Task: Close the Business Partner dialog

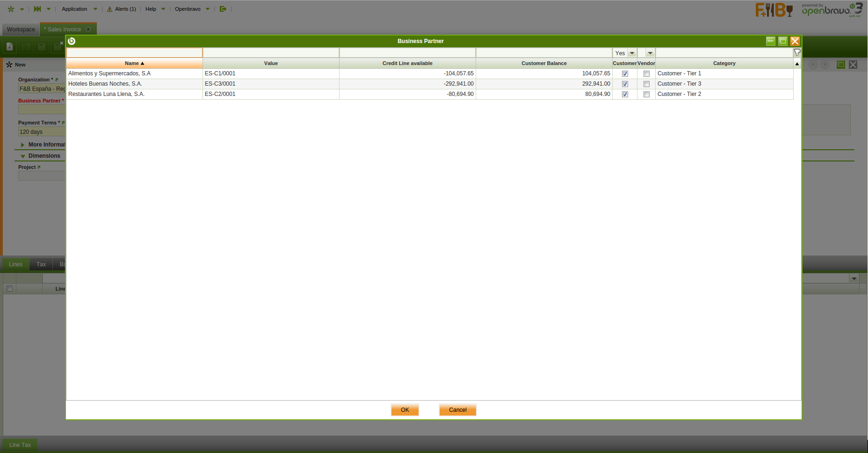Action: click(795, 41)
